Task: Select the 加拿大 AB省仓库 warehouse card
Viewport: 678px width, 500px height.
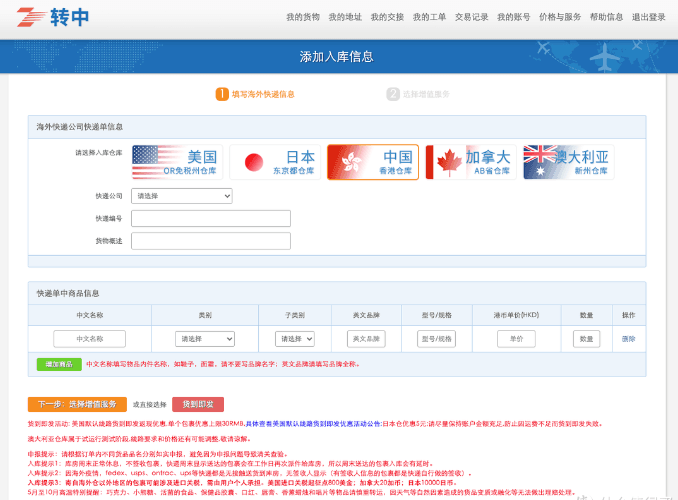Action: click(471, 162)
